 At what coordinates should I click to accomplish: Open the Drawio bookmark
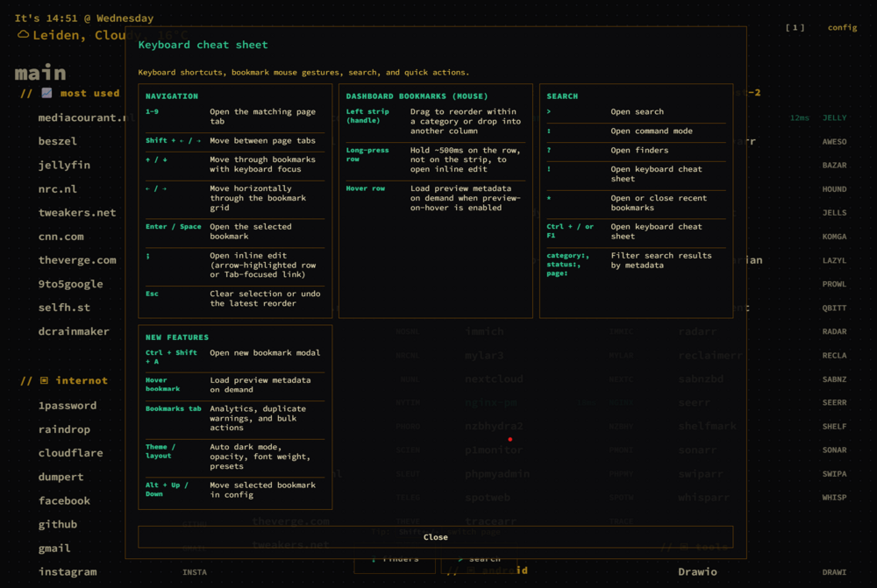coord(697,572)
